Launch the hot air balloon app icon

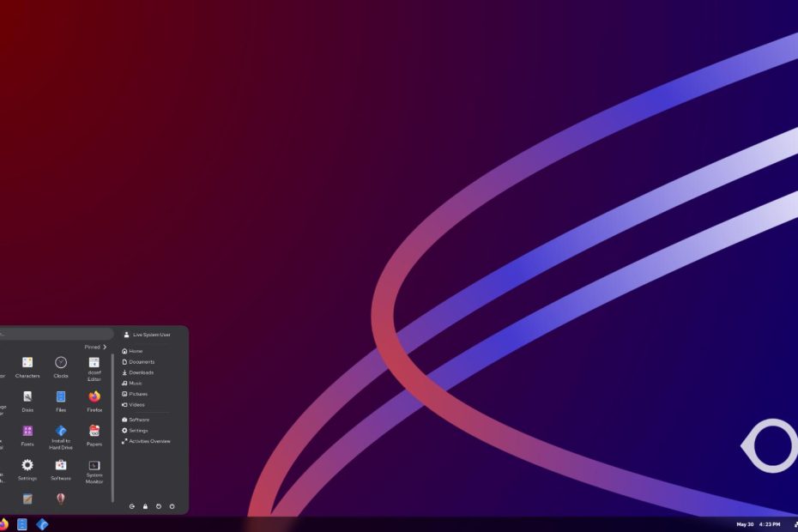61,499
